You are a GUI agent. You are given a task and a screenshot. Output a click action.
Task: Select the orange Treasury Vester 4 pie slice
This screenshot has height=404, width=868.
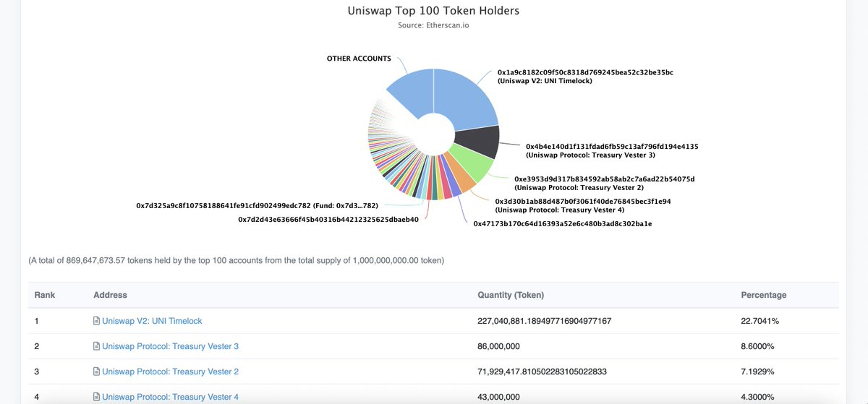[460, 180]
